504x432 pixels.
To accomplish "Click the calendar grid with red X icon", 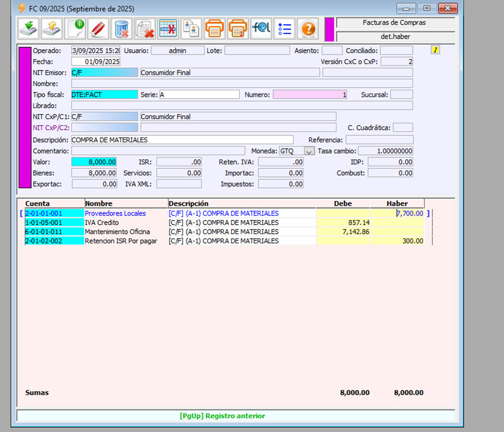I will point(168,28).
